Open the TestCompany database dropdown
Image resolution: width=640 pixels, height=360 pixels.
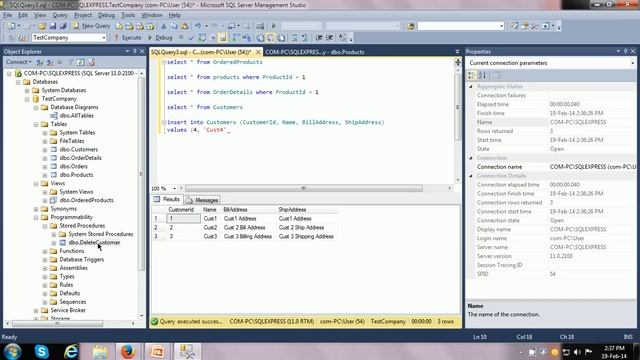click(x=104, y=38)
